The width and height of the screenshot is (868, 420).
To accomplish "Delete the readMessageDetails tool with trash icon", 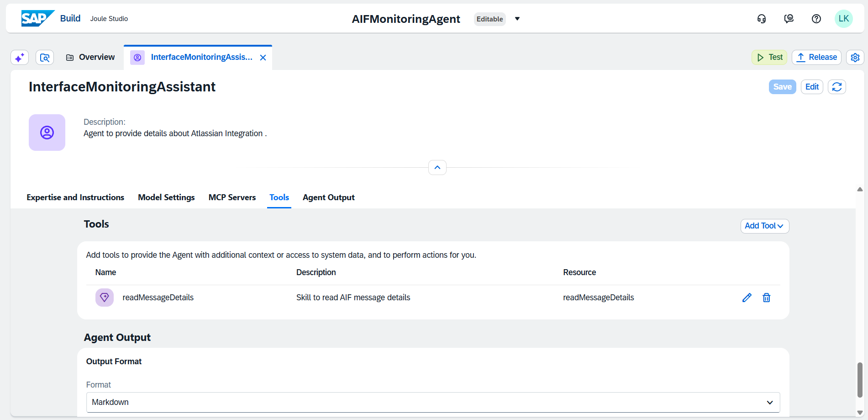I will (x=767, y=298).
